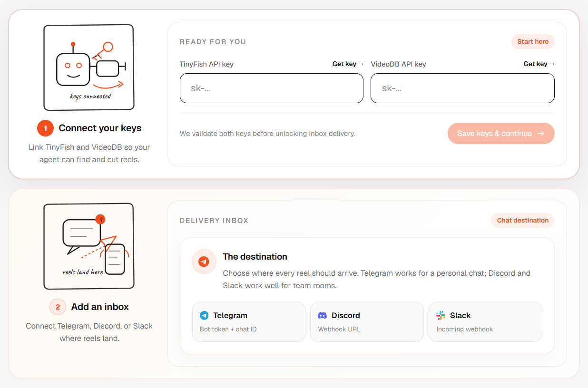Click the Webhook URL text under Discord
Viewport: 588px width, 388px height.
[339, 329]
